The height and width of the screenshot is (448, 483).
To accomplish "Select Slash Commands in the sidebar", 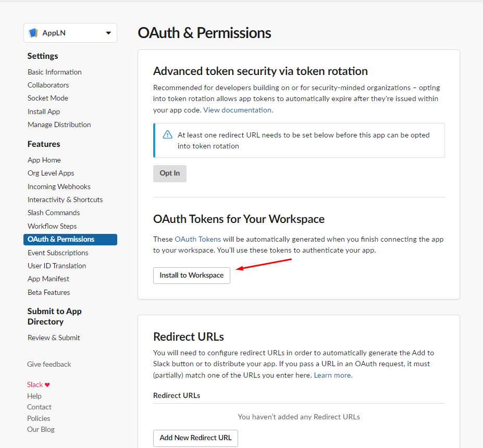I will 53,213.
